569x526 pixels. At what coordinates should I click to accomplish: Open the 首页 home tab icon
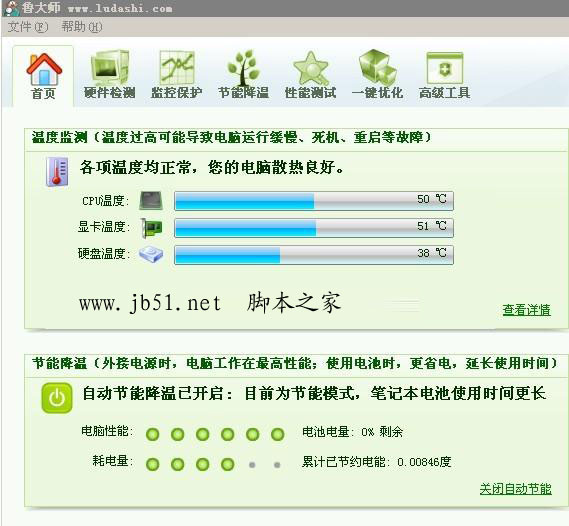tap(44, 70)
